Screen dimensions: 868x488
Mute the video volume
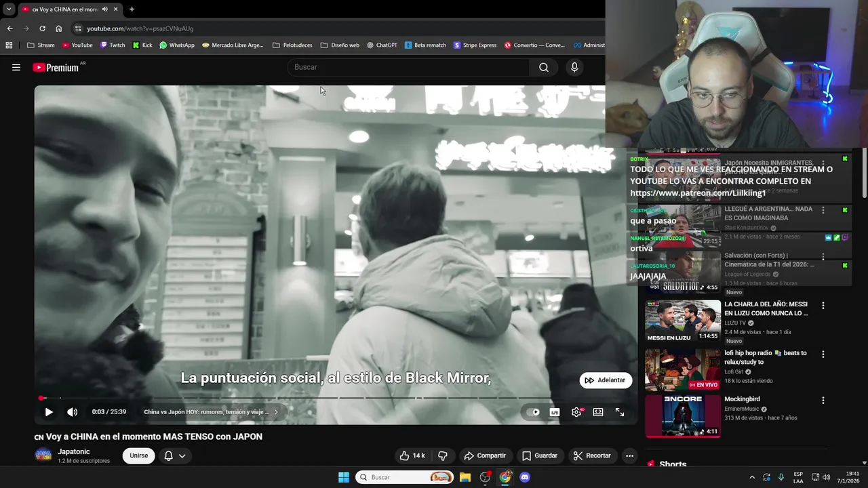tap(72, 412)
